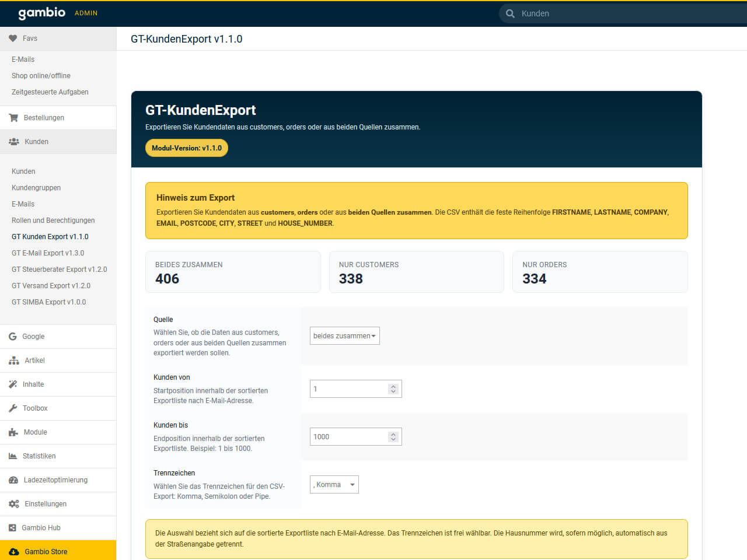Select GT Steuerberater Export v1.2.0
The image size is (747, 560).
tap(59, 269)
